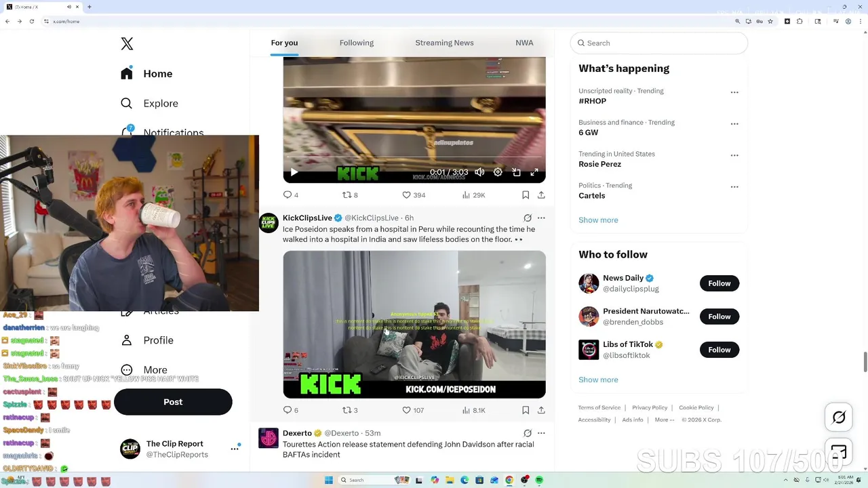The height and width of the screenshot is (488, 868).
Task: Like the KickClipsLive post with 107 likes
Action: (x=413, y=410)
